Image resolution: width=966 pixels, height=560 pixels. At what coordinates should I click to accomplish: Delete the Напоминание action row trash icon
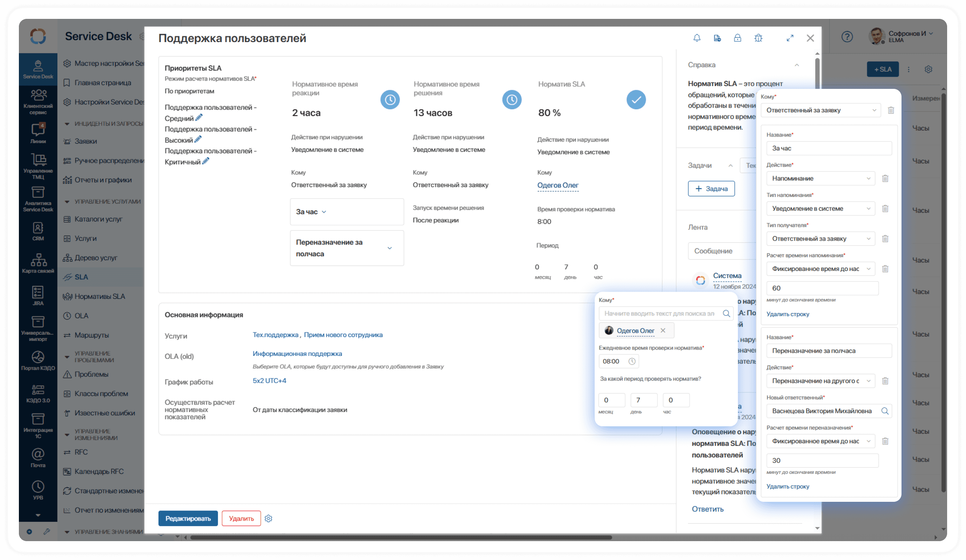[885, 179]
